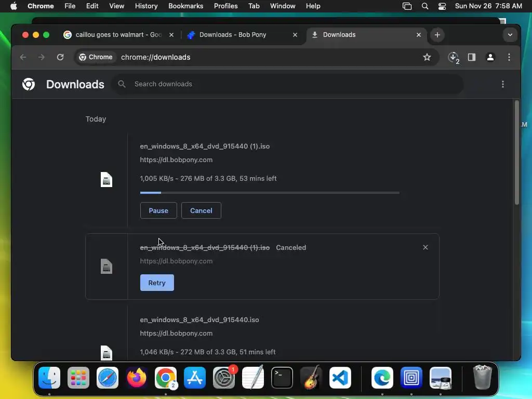
Task: Click the file icon of en_windows_8_x64_dvd_915440.iso
Action: [107, 353]
